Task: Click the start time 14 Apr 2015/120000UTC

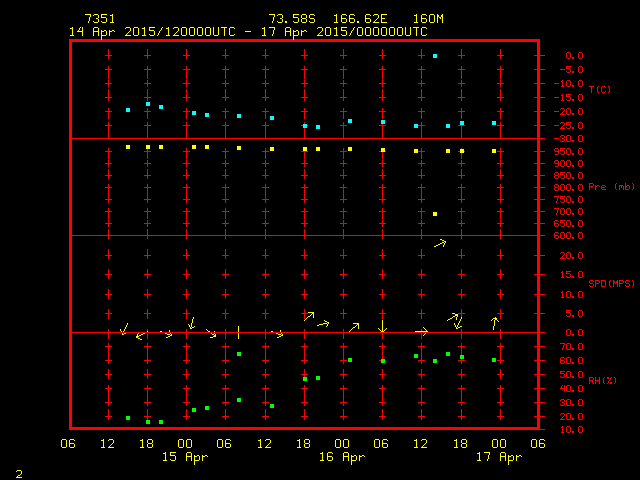Action: 152,32
